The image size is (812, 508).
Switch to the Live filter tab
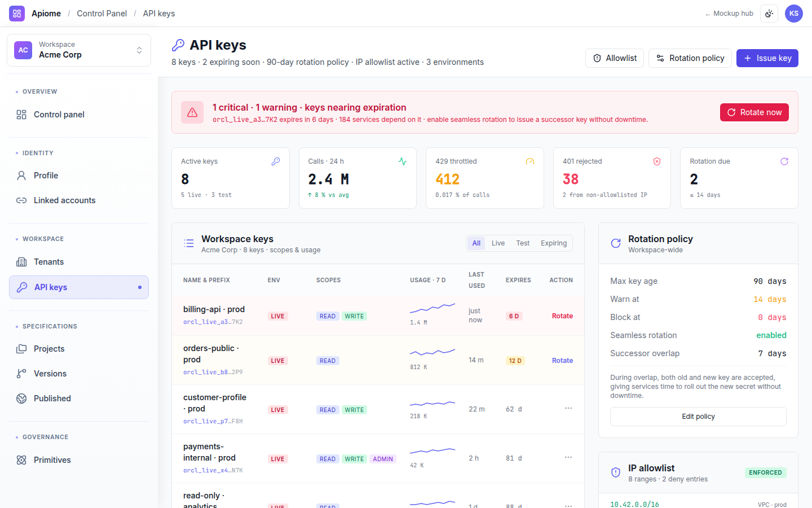click(x=498, y=243)
